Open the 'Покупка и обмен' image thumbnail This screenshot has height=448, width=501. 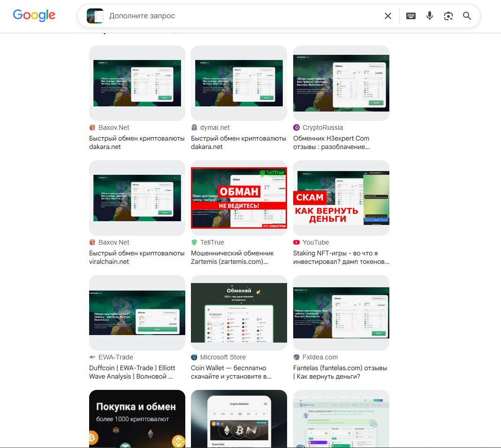[x=137, y=418]
